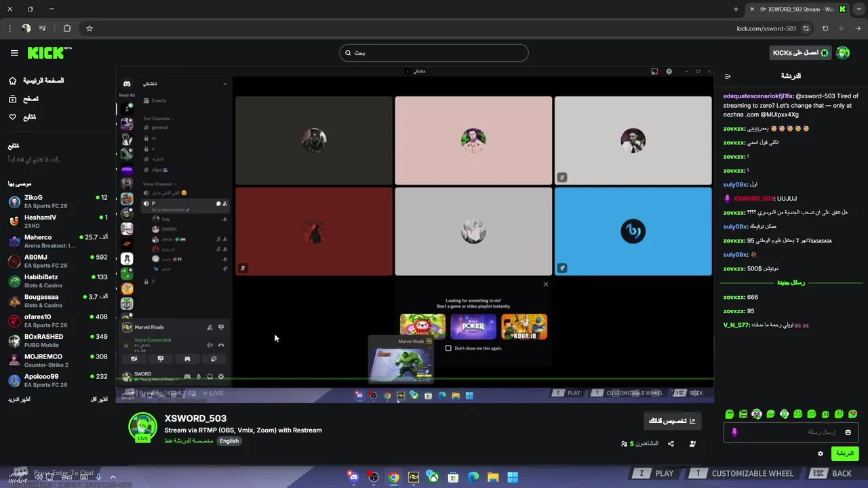Reload the browser page
The height and width of the screenshot is (488, 868).
pos(825,28)
